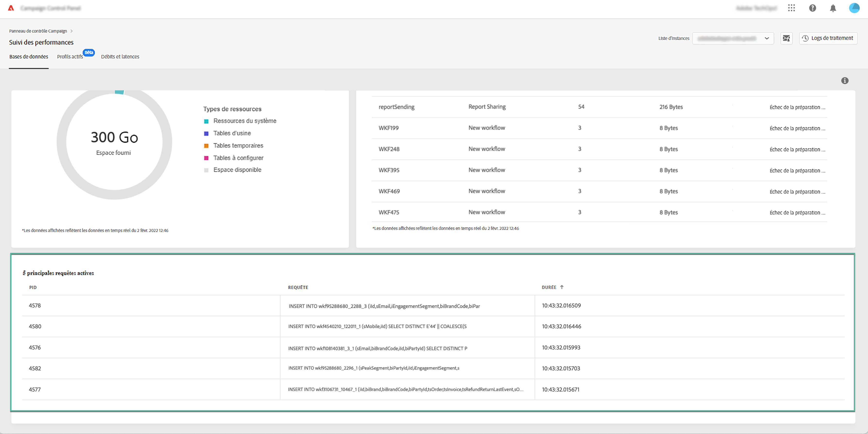Switch to Débits et latences tab
The image size is (868, 434).
120,57
